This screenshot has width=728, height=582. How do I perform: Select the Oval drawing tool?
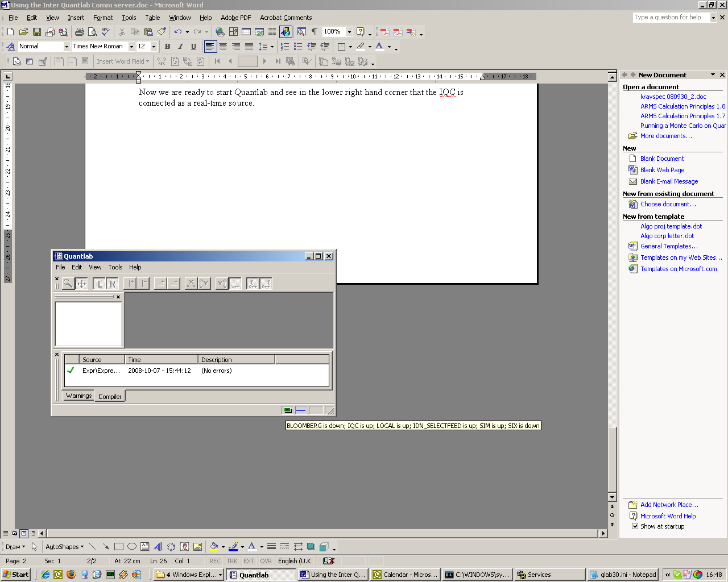[x=132, y=547]
